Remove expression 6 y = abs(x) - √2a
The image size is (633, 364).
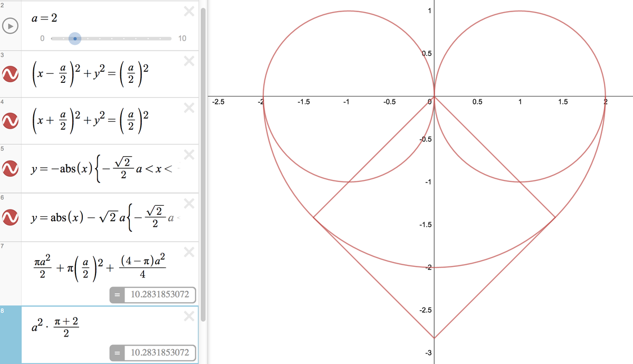[189, 203]
